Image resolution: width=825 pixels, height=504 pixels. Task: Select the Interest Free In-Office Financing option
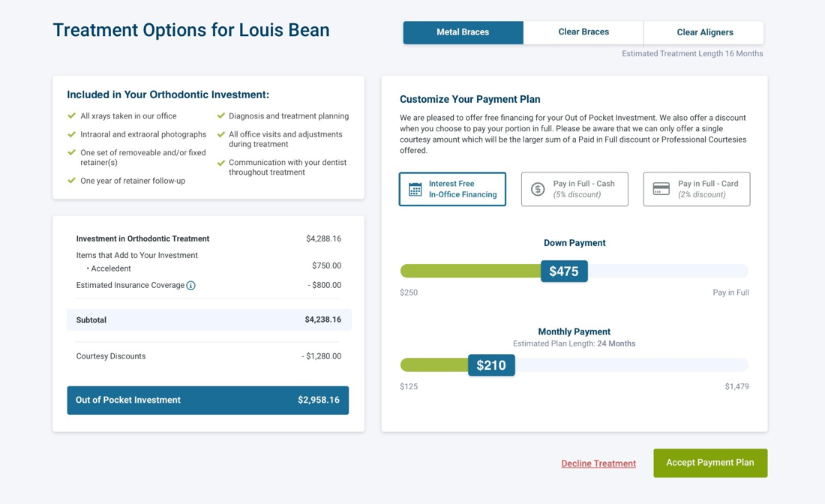point(452,189)
